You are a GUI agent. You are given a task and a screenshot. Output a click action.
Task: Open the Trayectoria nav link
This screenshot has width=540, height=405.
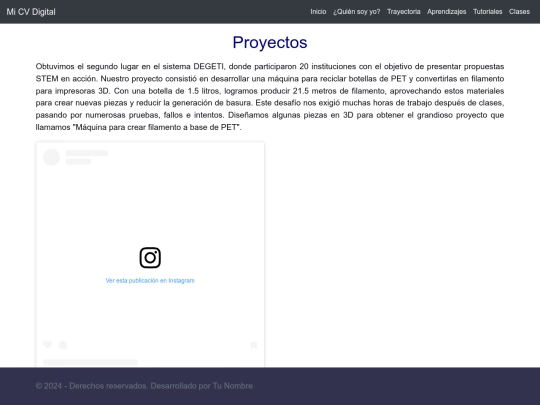(404, 12)
